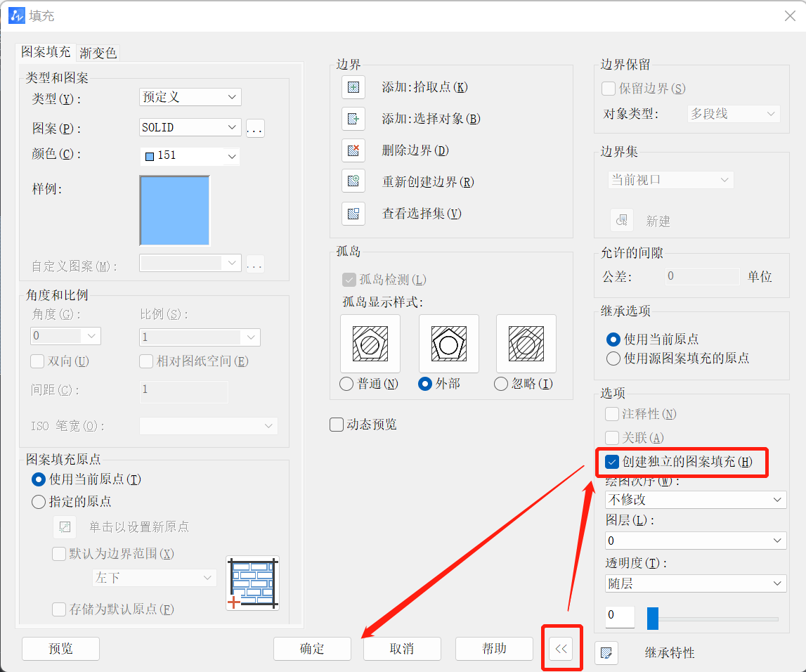Viewport: 806px width, 672px height.
Task: Open the 图案 dropdown showing SOLID
Action: pos(190,127)
